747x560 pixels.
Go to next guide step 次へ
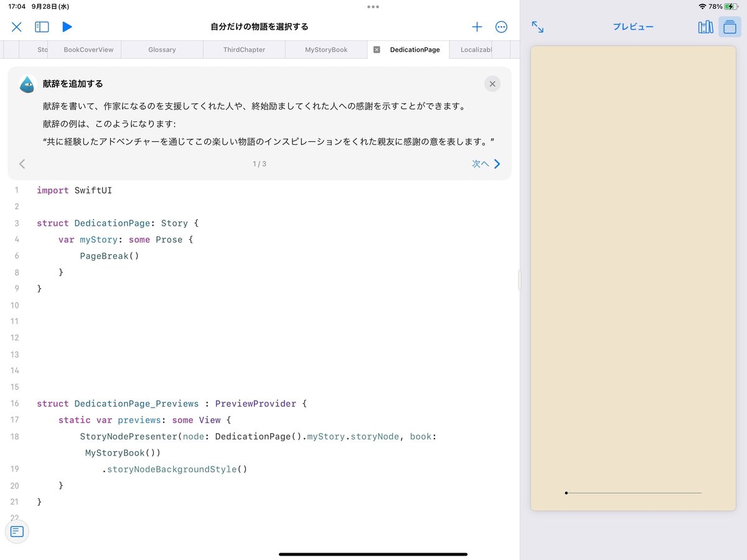tap(486, 164)
